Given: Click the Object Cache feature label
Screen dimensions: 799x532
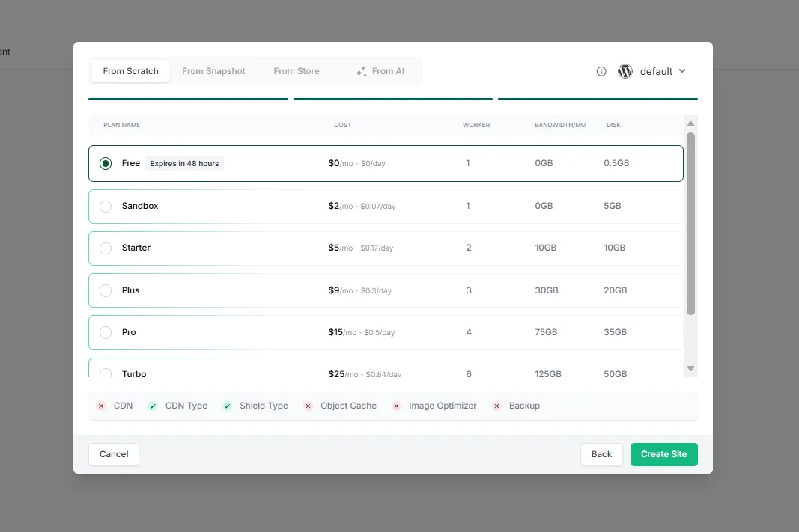Looking at the screenshot, I should tap(348, 406).
